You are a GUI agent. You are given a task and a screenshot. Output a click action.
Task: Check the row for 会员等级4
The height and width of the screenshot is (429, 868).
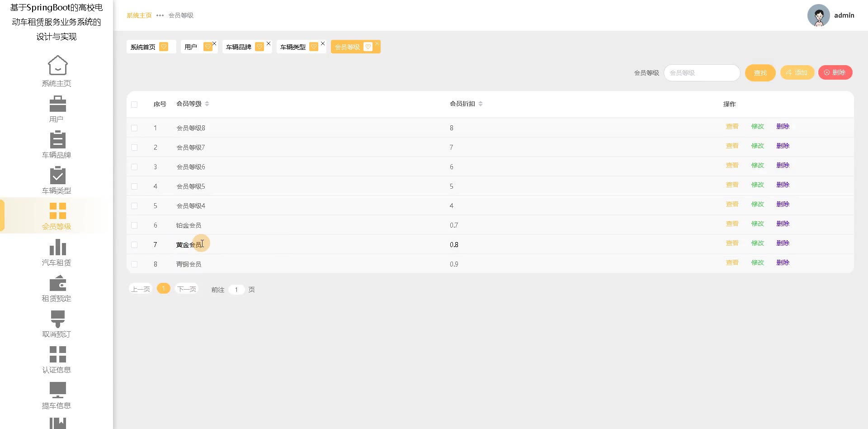coord(134,206)
